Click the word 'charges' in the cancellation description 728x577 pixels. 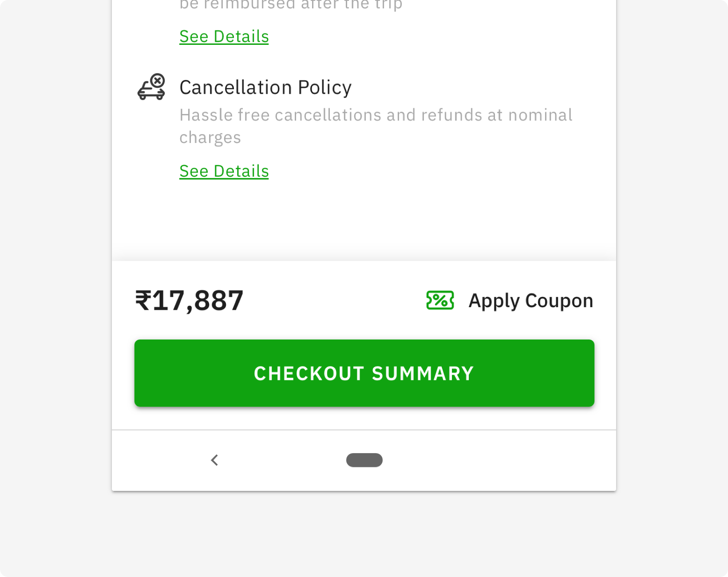[210, 138]
